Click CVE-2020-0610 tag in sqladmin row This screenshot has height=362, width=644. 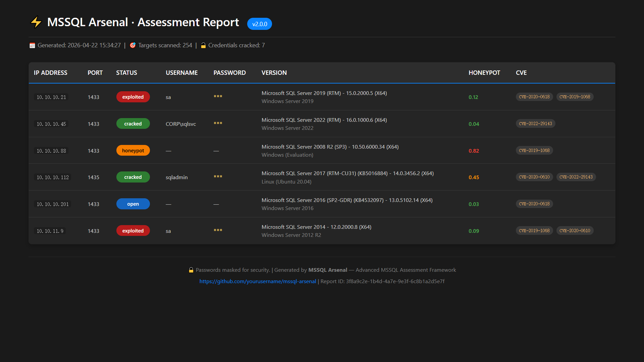coord(534,177)
